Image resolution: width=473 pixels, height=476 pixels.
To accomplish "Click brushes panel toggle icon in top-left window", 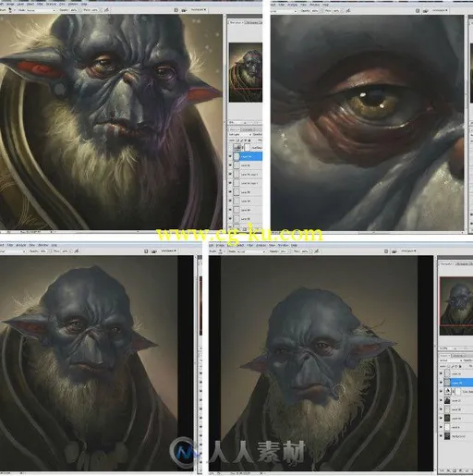I will tap(176, 10).
